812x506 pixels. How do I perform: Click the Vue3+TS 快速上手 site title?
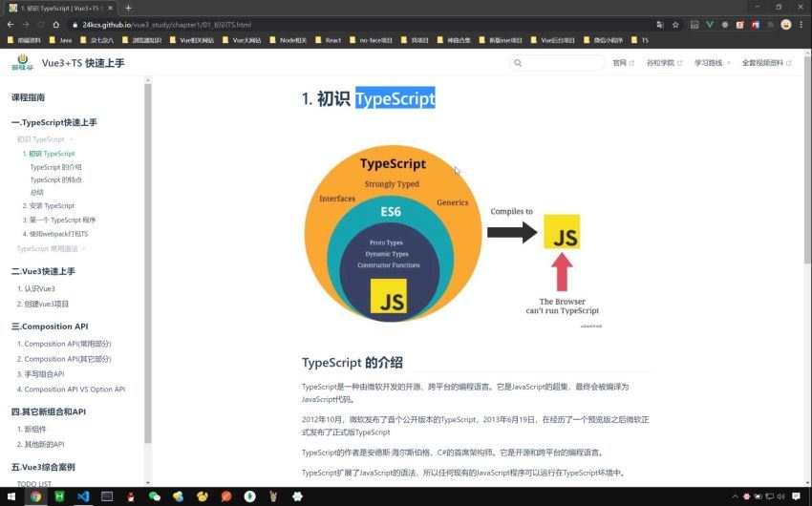point(83,63)
